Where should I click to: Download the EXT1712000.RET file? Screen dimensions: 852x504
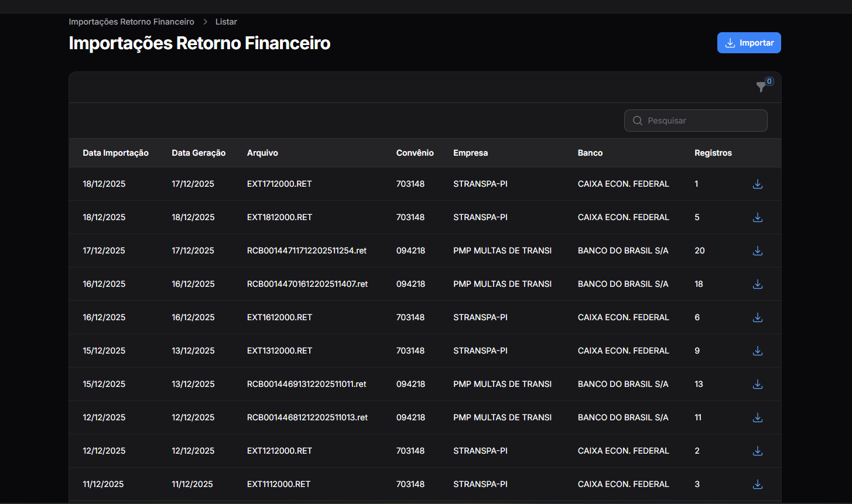coord(757,184)
